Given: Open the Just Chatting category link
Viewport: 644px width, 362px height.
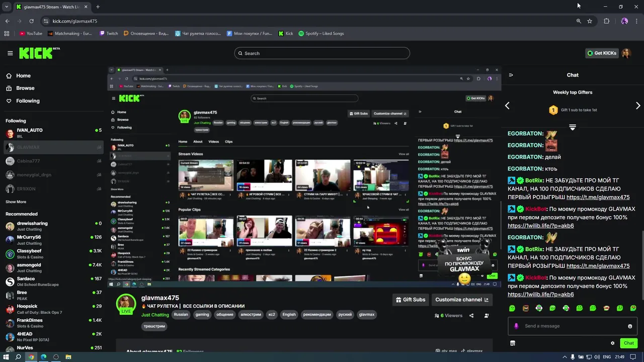Looking at the screenshot, I should pyautogui.click(x=155, y=315).
